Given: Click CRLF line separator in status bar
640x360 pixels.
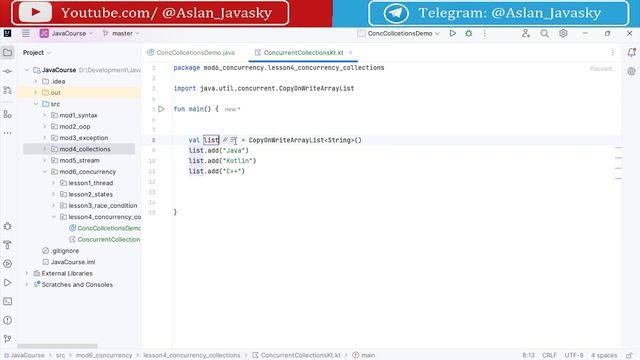Looking at the screenshot, I should click(549, 355).
